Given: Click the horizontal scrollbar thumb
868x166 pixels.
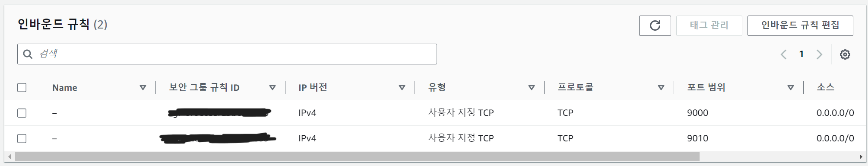Looking at the screenshot, I should (x=357, y=156).
